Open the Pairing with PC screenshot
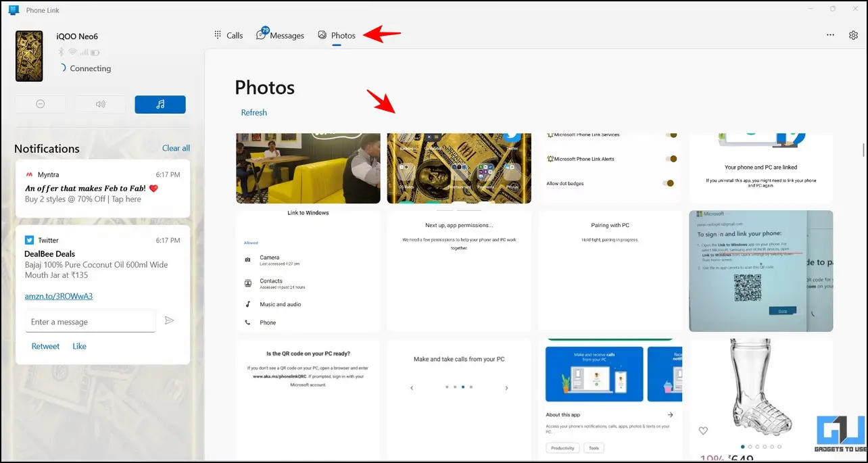 pyautogui.click(x=610, y=271)
